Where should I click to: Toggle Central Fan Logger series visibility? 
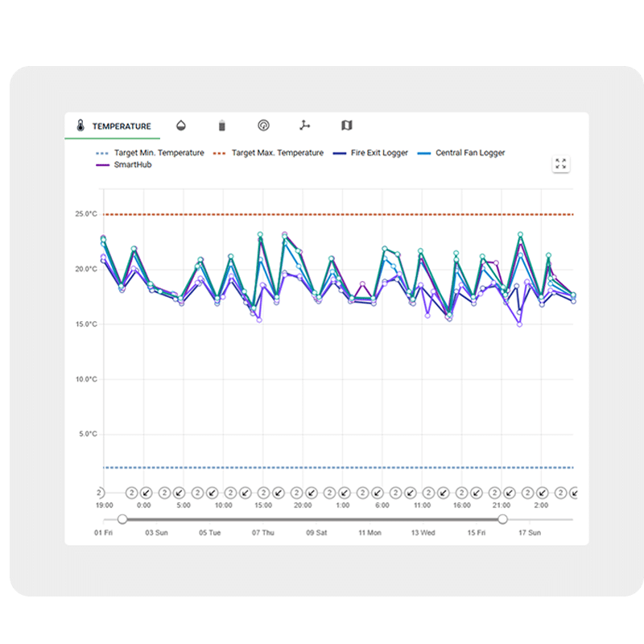tap(460, 153)
